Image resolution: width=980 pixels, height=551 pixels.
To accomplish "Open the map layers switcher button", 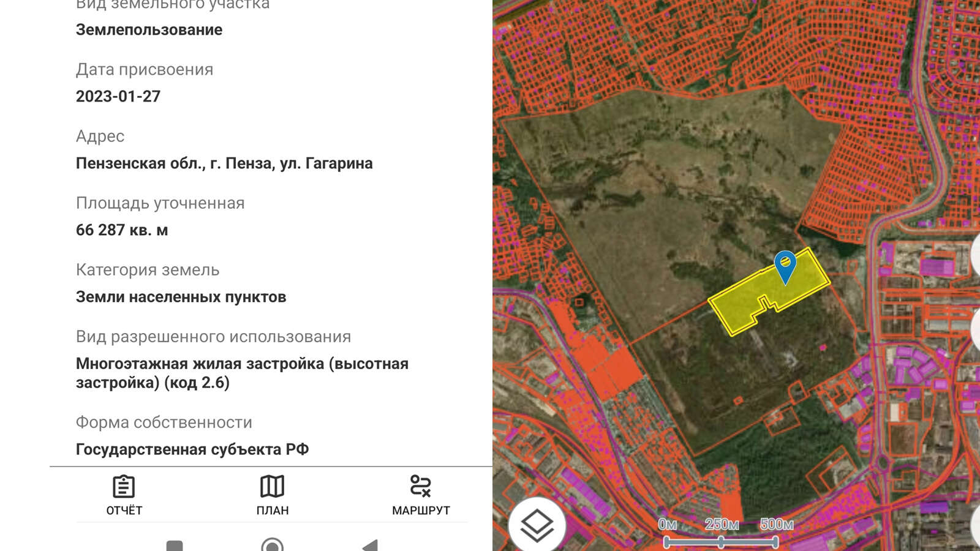I will point(537,525).
